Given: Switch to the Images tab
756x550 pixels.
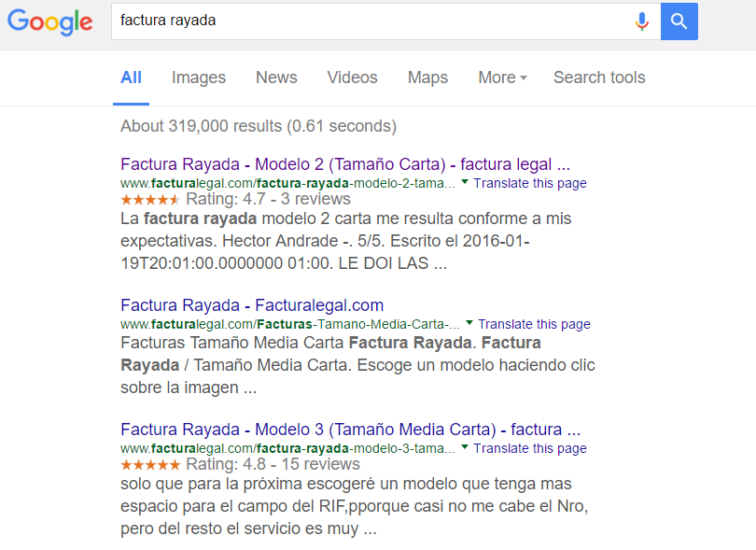Looking at the screenshot, I should [199, 78].
